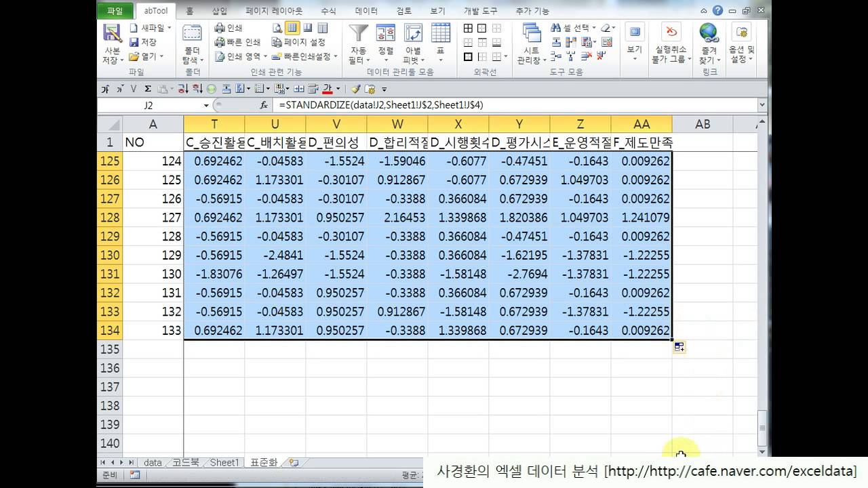Click the binoculars 셀 선택 icon
The height and width of the screenshot is (488, 868).
click(x=556, y=28)
